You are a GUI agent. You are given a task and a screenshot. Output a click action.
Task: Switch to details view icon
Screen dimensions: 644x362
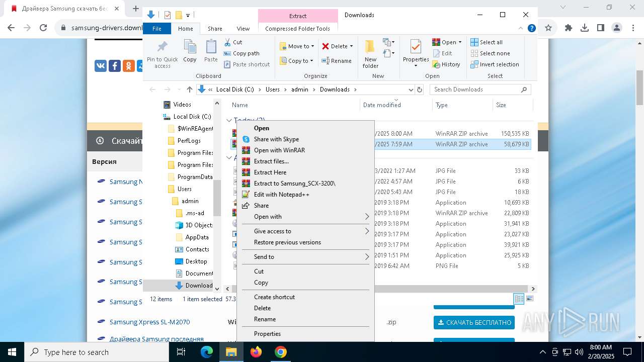[519, 299]
